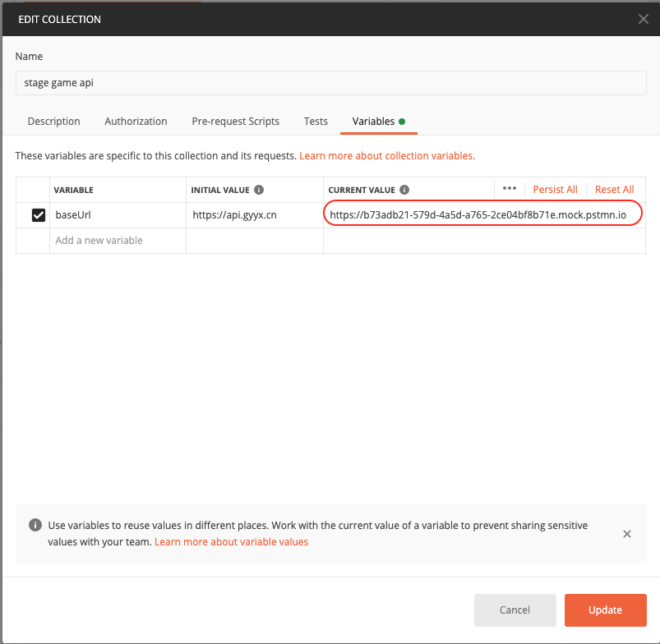
Task: Open the Pre-request Scripts tab
Action: coord(235,121)
